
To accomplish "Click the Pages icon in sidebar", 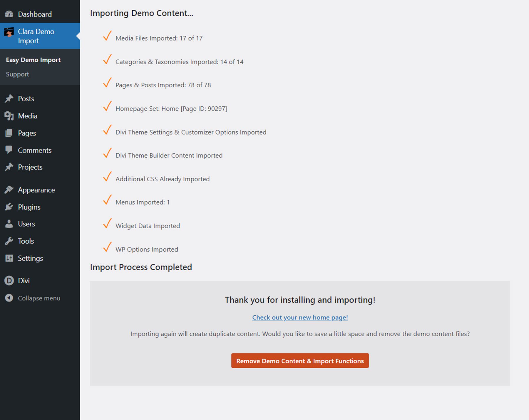I will click(x=9, y=133).
